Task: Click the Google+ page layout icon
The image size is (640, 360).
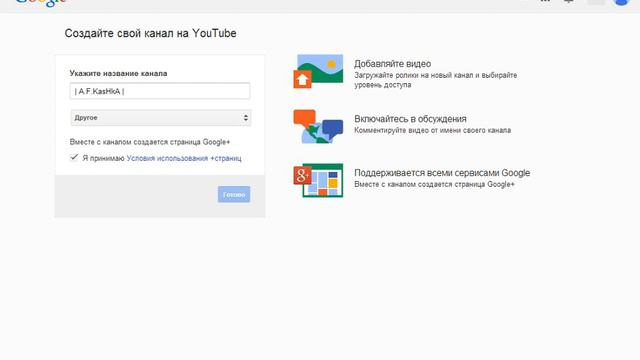Action: [318, 180]
